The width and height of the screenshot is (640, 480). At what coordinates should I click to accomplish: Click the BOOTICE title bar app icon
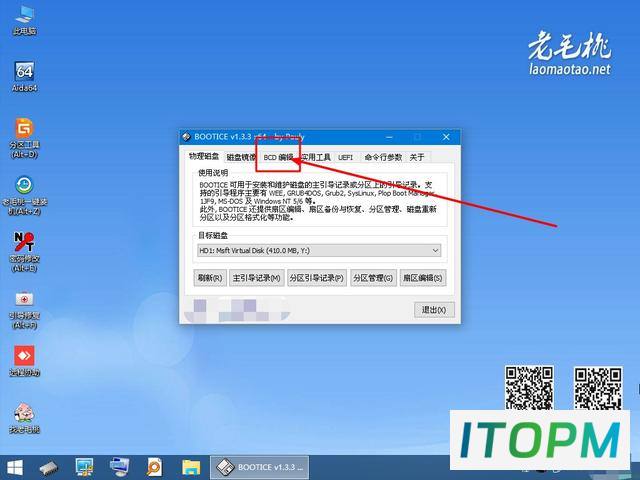coord(187,136)
